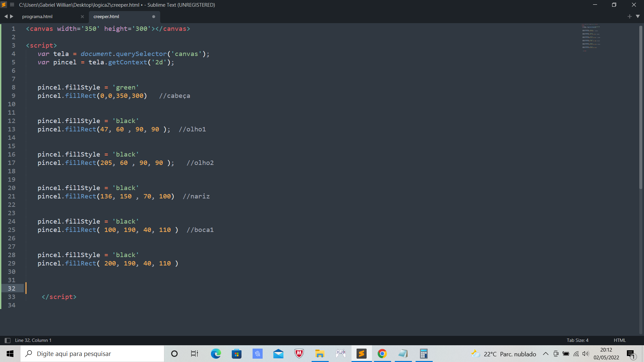Viewport: 644px width, 362px height.
Task: Click the number 205 on line 17
Action: tap(106, 163)
